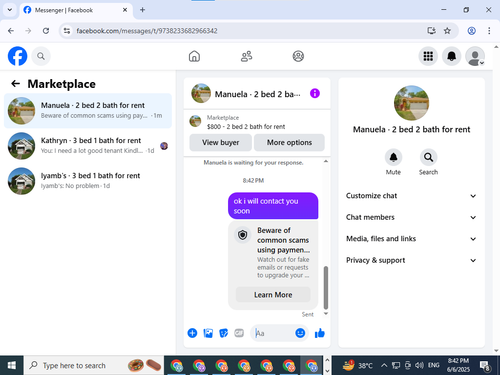Choose a GIF icon in composer
Image resolution: width=500 pixels, height=375 pixels.
[239, 333]
